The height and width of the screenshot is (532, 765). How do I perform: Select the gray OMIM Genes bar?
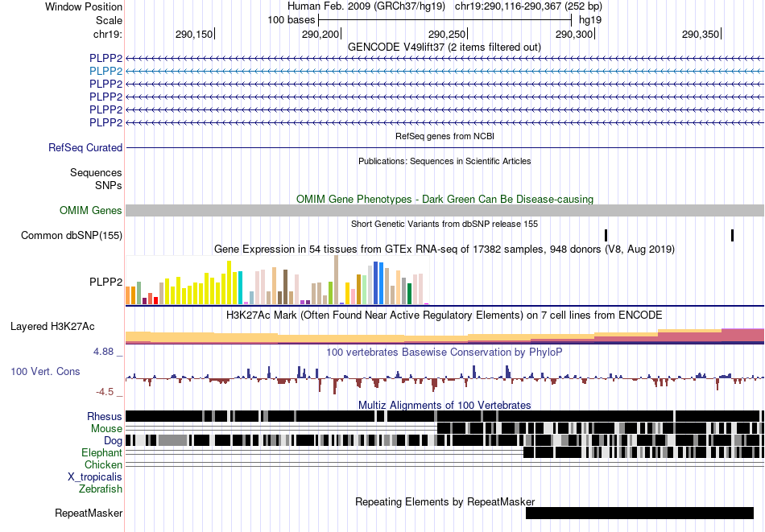[x=445, y=211]
